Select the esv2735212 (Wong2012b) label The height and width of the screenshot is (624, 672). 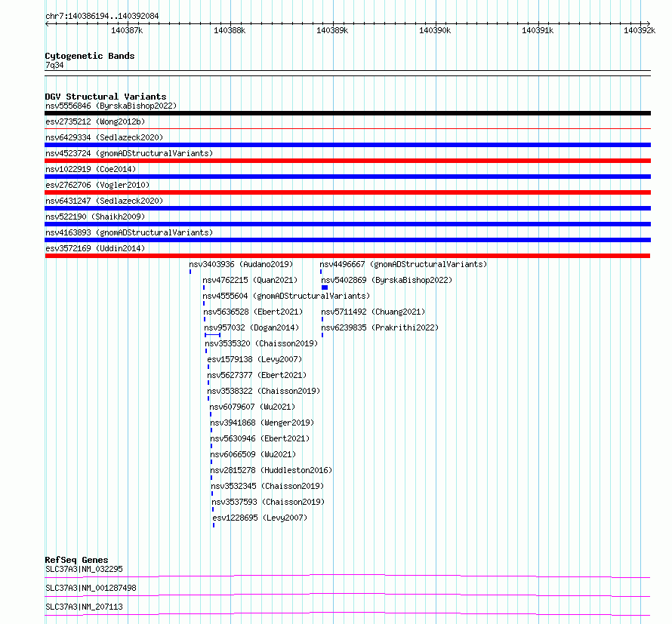pyautogui.click(x=95, y=121)
